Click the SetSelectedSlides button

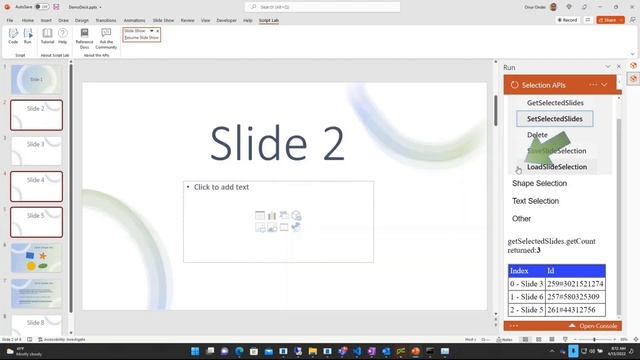(x=555, y=119)
